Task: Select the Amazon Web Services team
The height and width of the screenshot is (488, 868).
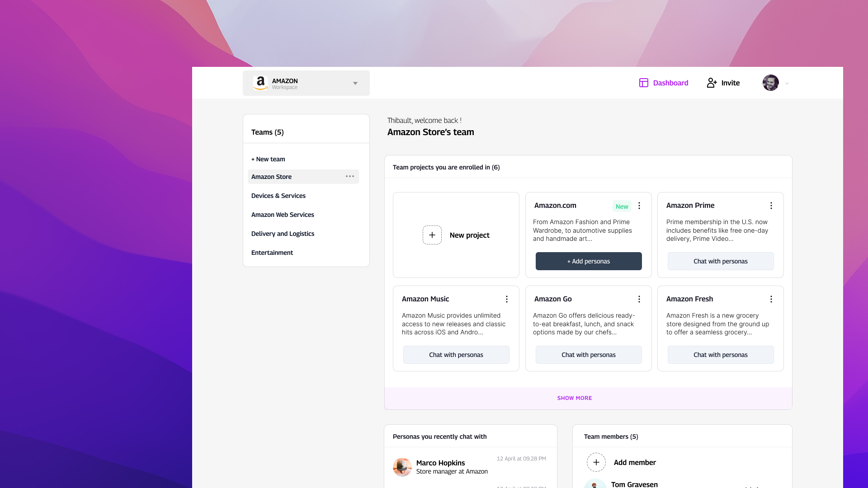Action: 283,215
